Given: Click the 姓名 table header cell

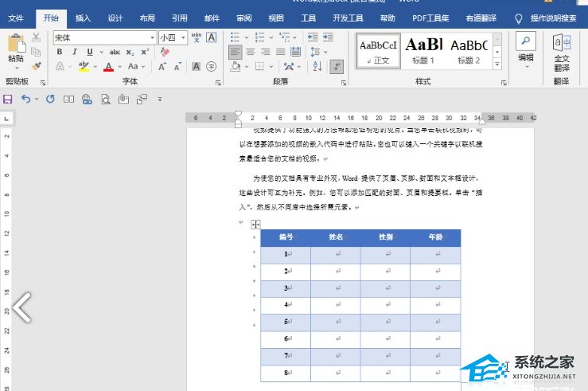Looking at the screenshot, I should (x=336, y=237).
